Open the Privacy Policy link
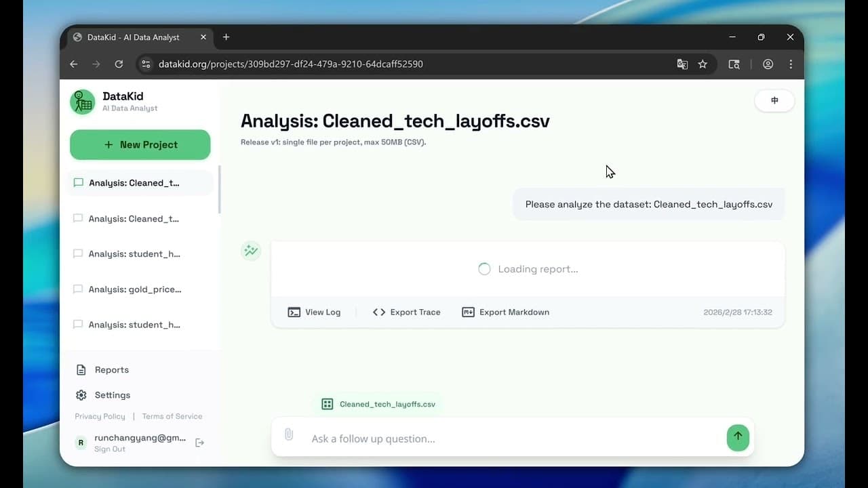Screen dimensions: 868x488 100,416
